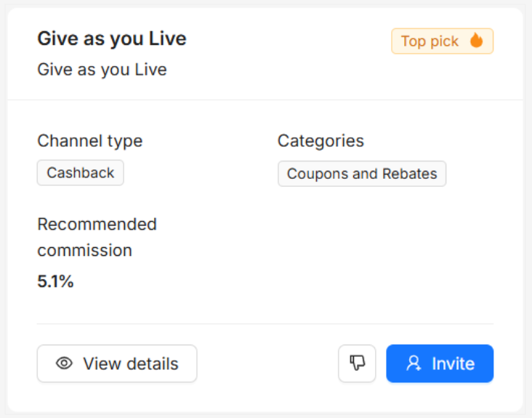This screenshot has width=532, height=418.
Task: Click the Coupons and Rebates category tag
Action: (x=361, y=174)
